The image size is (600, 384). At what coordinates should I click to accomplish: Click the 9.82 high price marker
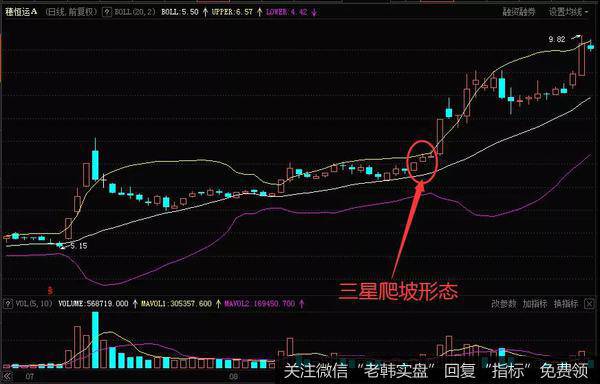tap(557, 39)
